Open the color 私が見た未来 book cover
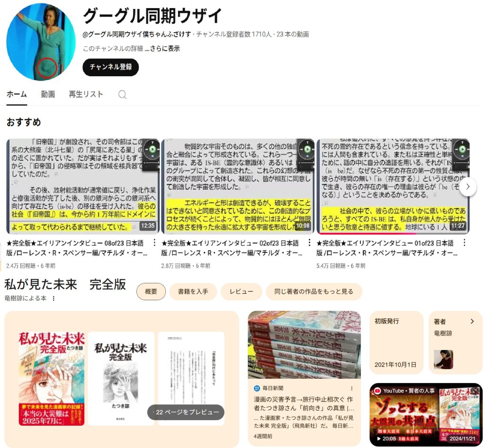485x448 pixels. coord(52,379)
